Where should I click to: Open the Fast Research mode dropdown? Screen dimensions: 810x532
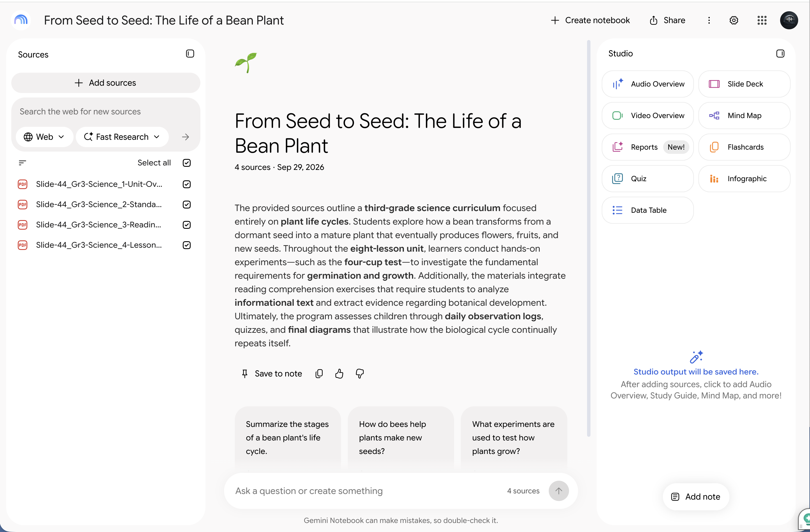click(x=122, y=137)
